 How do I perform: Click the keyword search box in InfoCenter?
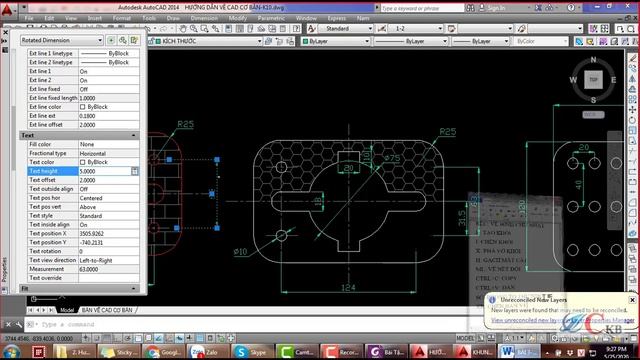click(422, 8)
